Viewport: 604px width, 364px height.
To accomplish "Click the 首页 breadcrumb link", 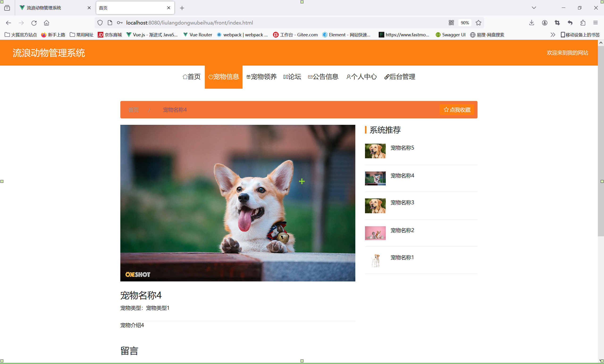I will [133, 110].
